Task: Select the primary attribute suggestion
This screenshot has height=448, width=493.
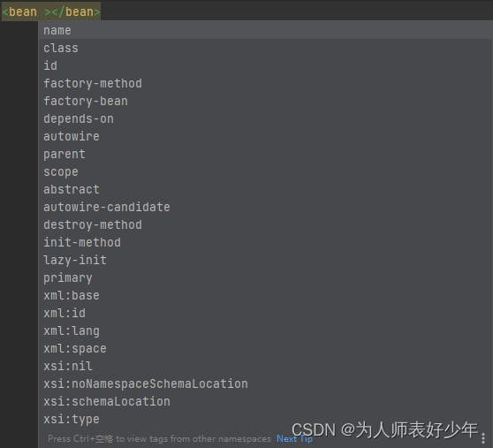Action: [x=265, y=277]
